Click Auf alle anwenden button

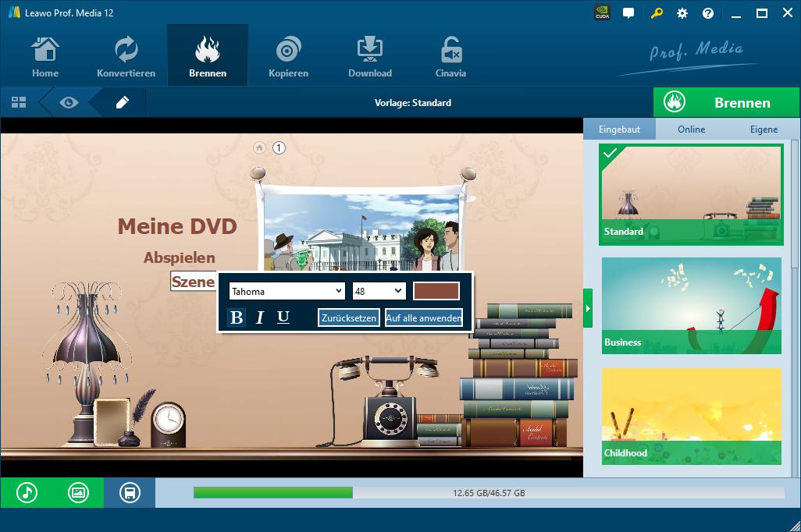point(424,317)
